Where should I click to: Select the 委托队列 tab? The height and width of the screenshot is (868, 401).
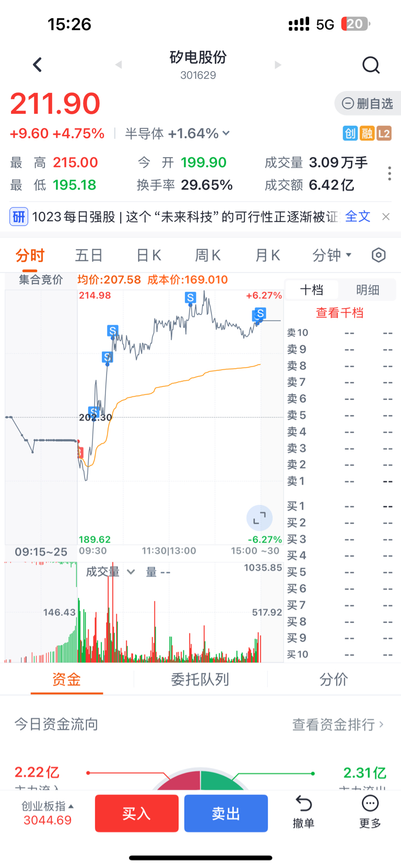[200, 679]
